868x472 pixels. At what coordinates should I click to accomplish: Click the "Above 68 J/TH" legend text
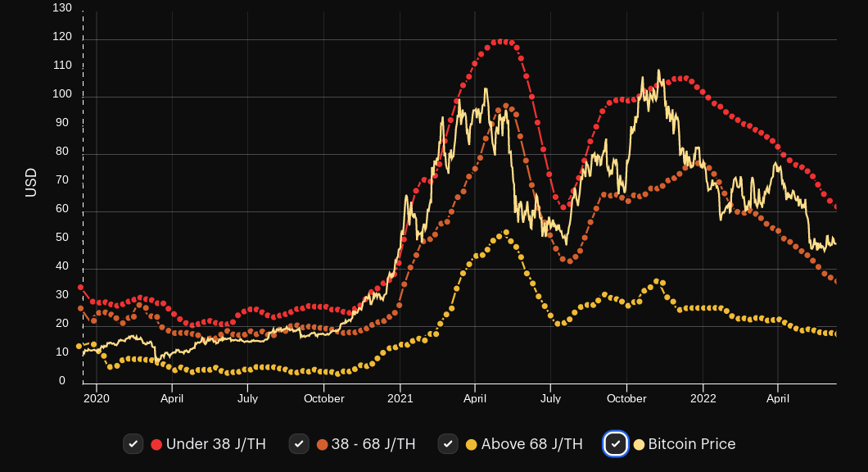click(x=531, y=444)
